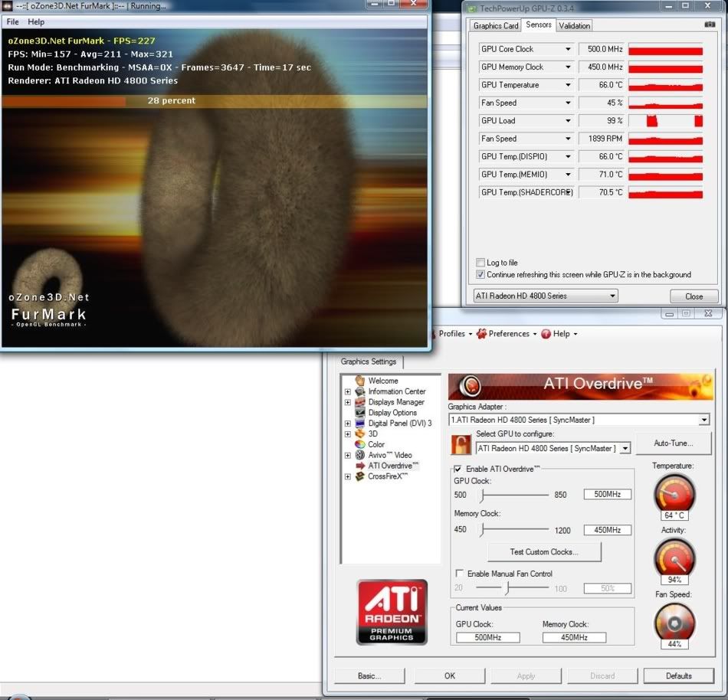Click the Test Custom Clocks button
The height and width of the screenshot is (700, 728).
click(x=544, y=551)
